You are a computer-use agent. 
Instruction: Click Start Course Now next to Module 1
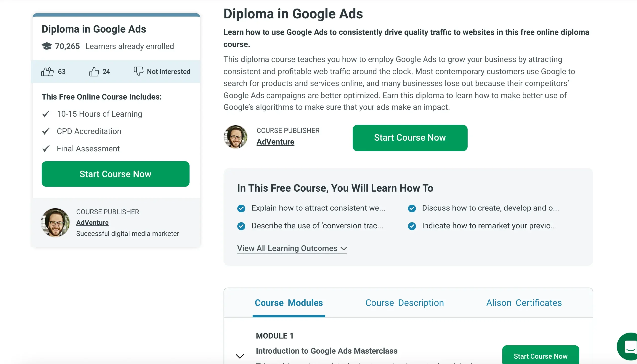[x=540, y=356]
